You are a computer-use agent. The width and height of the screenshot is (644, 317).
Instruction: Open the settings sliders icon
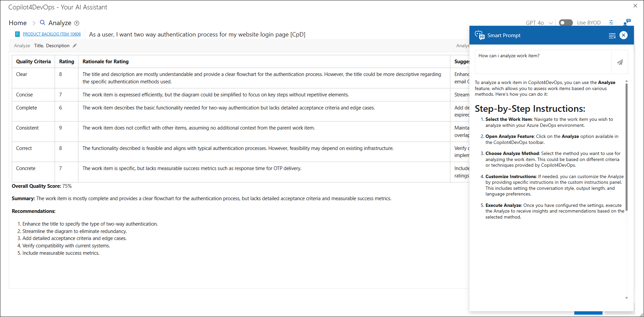coord(611,22)
